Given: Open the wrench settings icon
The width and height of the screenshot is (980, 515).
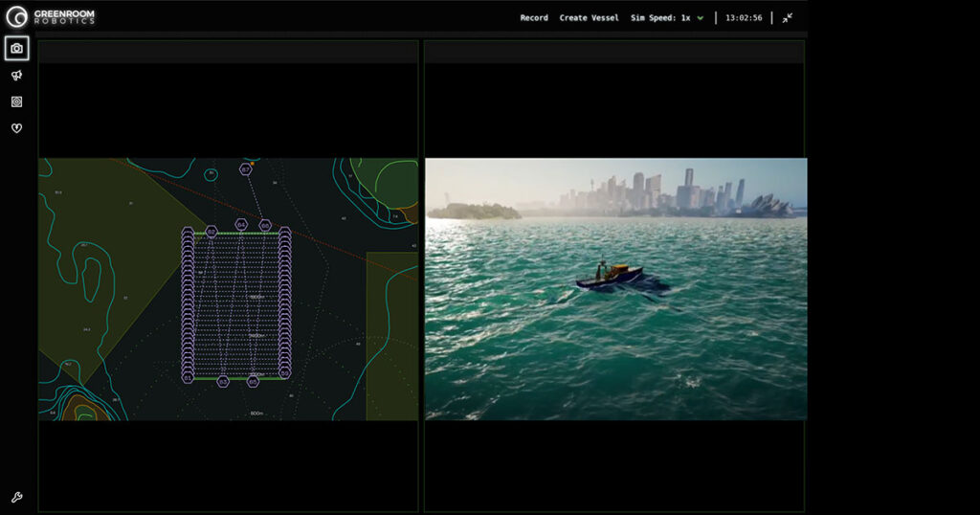Looking at the screenshot, I should 16,498.
